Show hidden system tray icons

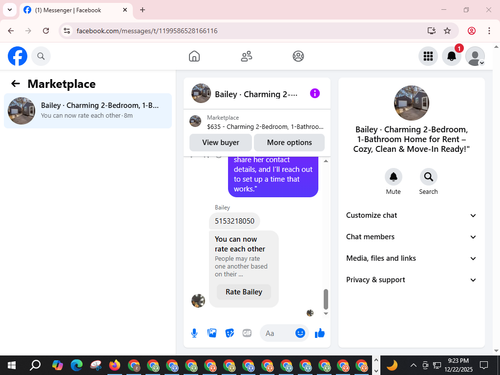coord(413,365)
